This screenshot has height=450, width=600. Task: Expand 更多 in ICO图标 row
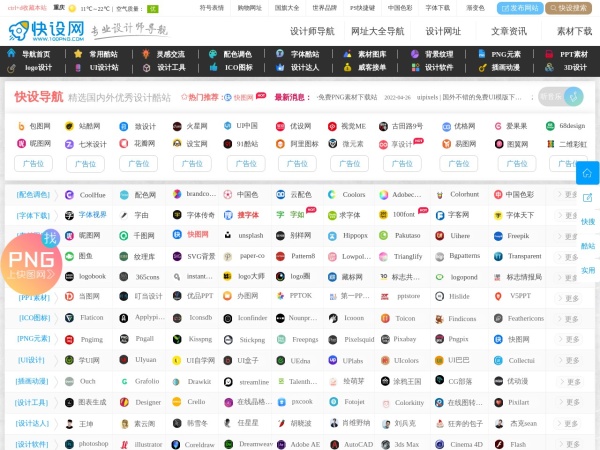click(x=569, y=319)
